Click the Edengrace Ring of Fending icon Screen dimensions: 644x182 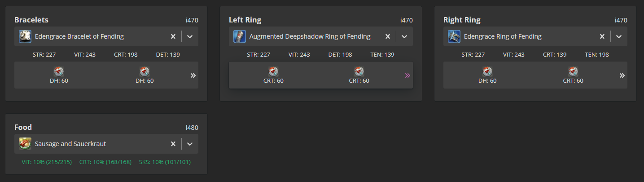click(x=454, y=36)
